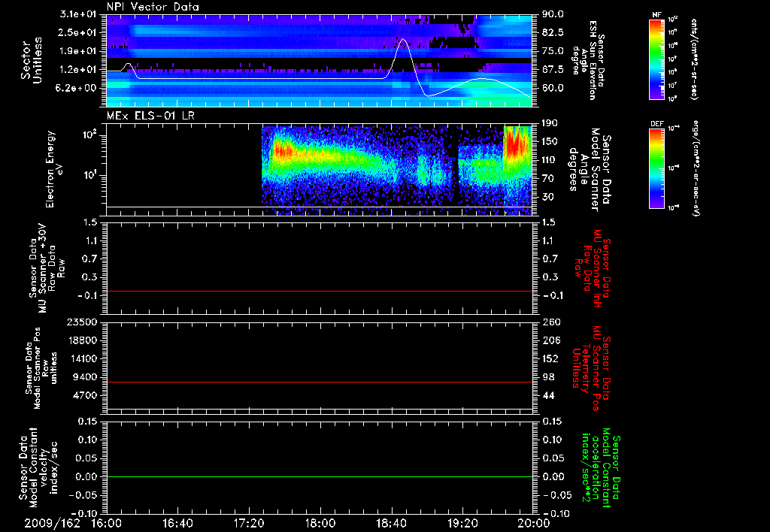
Task: Click the red Scanner Pos line in fourth panel
Action: (x=319, y=382)
